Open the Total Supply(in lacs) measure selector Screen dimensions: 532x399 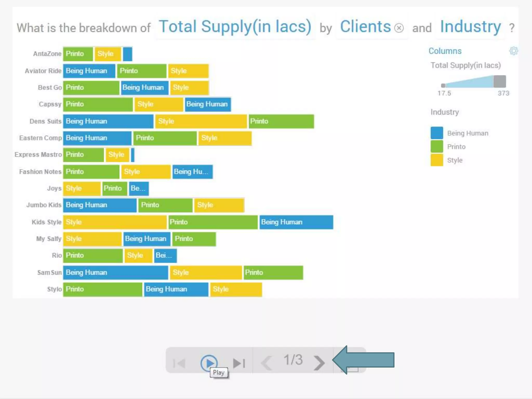235,27
